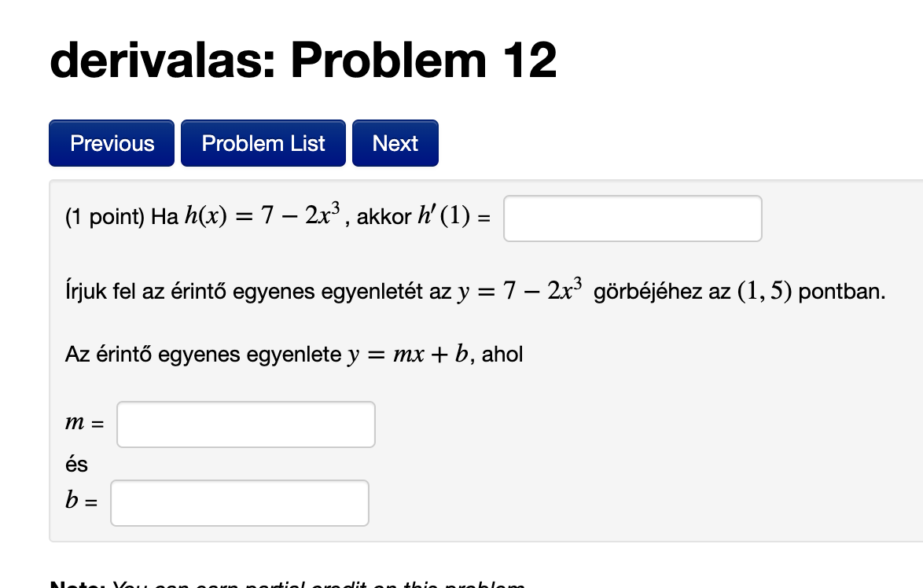923x588 pixels.
Task: Click the "derivalas: Problem 12" heading
Action: (303, 61)
